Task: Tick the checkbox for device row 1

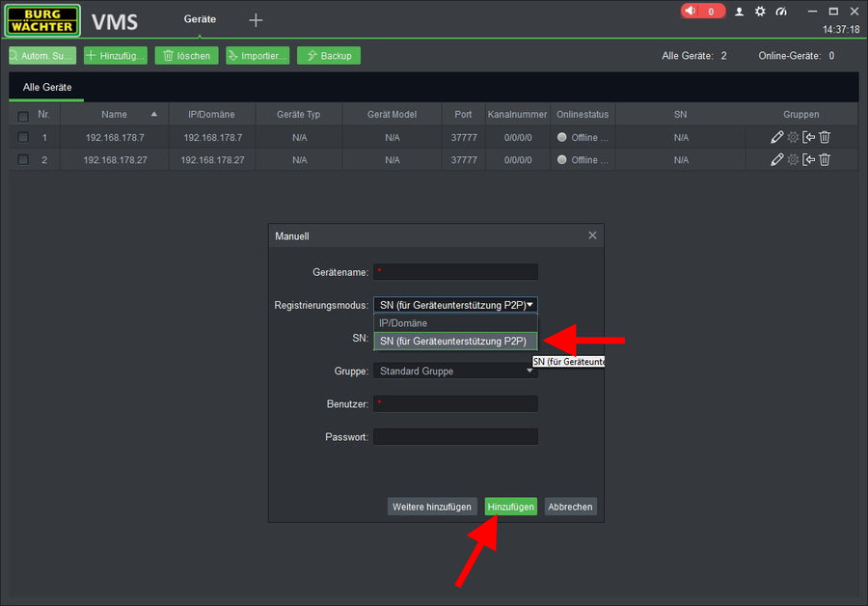Action: tap(23, 137)
